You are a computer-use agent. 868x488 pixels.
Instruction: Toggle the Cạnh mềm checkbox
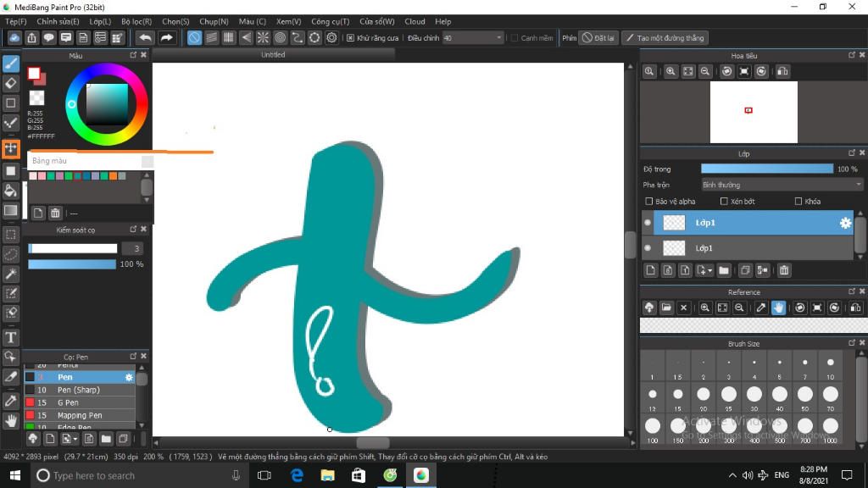[515, 37]
